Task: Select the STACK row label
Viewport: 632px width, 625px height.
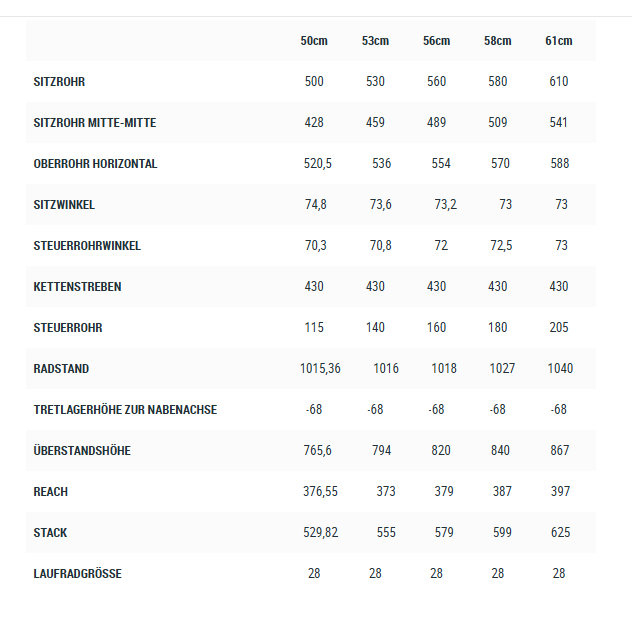Action: click(50, 533)
